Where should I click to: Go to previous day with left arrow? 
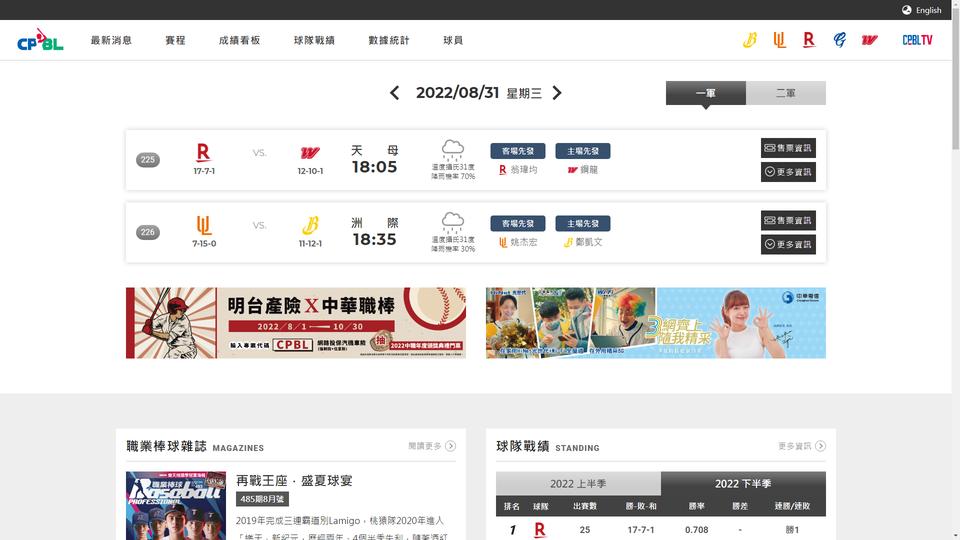pyautogui.click(x=395, y=93)
